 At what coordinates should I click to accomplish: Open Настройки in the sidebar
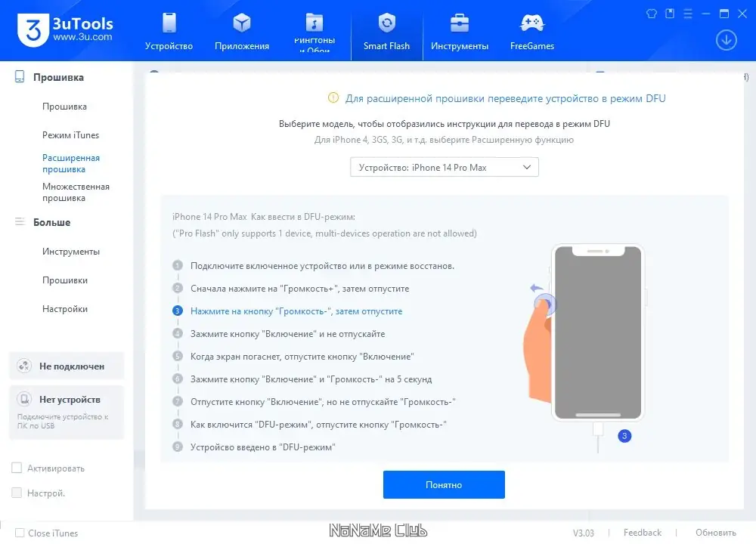point(64,309)
